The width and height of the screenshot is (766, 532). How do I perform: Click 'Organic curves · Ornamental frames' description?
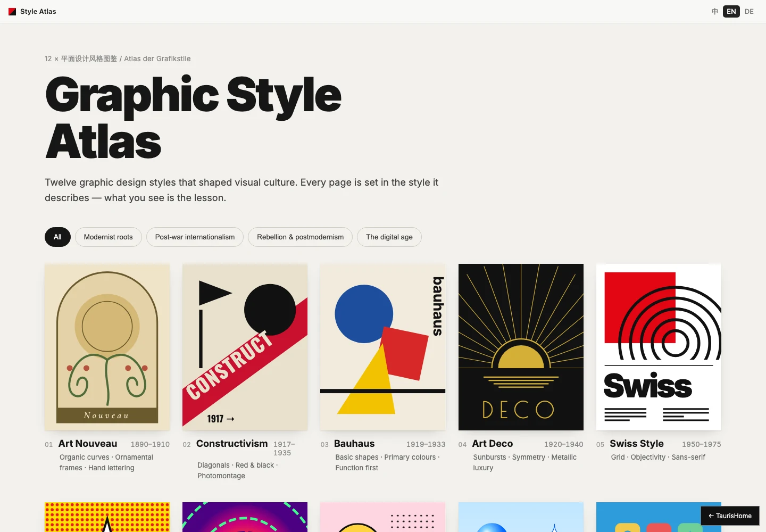106,463
